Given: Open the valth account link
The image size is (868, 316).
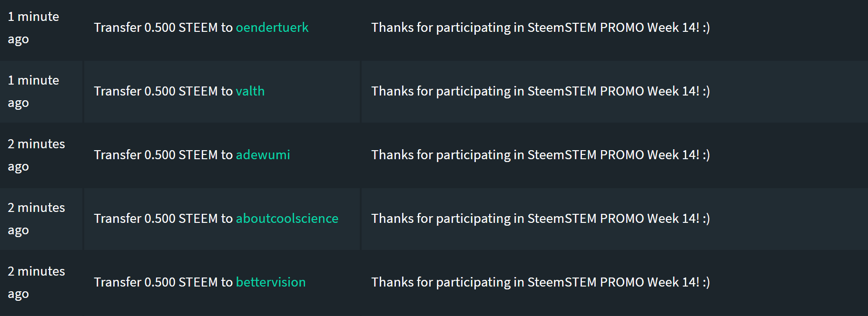Looking at the screenshot, I should [x=250, y=91].
